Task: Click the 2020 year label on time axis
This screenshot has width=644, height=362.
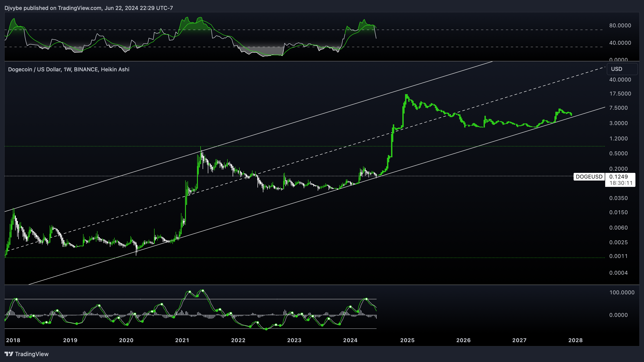Action: pyautogui.click(x=126, y=340)
